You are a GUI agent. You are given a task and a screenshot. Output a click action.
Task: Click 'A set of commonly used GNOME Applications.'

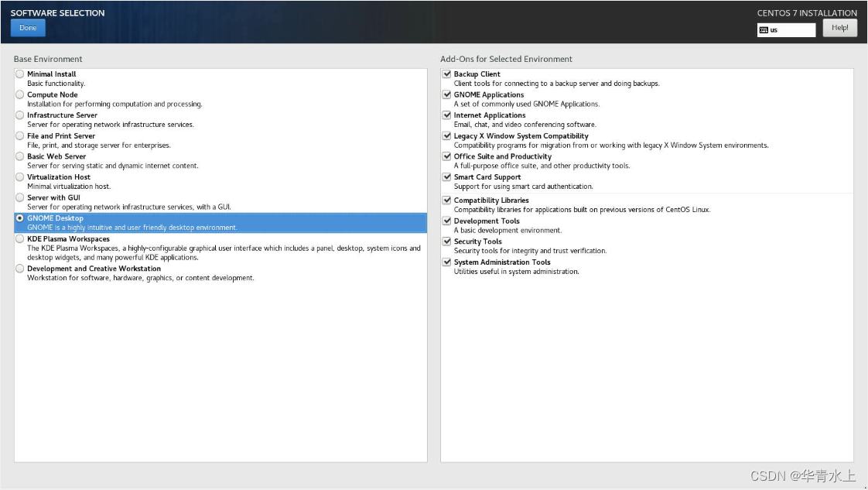coord(526,104)
